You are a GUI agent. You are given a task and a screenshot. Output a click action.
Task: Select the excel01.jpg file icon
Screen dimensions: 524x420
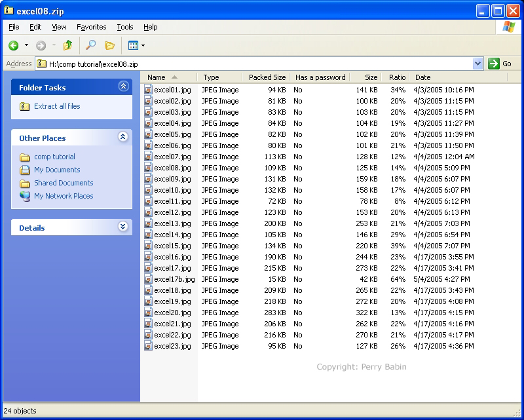click(148, 90)
